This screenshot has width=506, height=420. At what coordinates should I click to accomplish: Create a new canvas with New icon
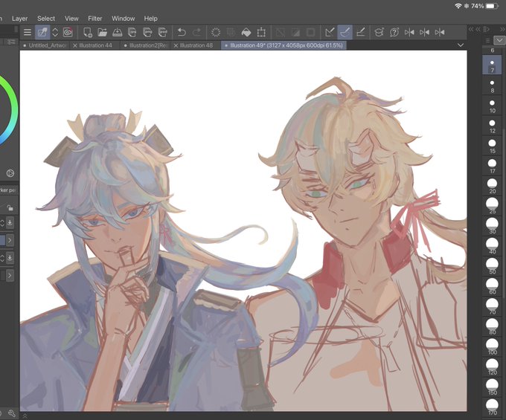coord(88,32)
